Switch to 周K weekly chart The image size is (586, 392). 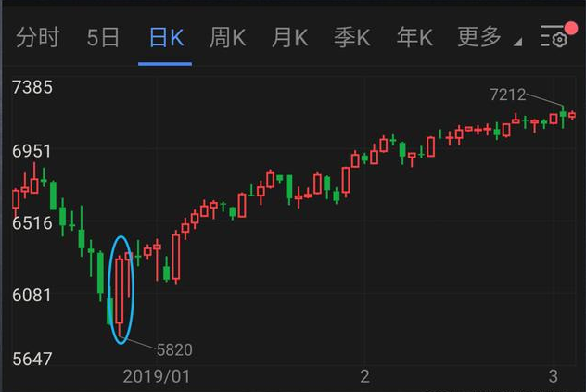pyautogui.click(x=227, y=37)
